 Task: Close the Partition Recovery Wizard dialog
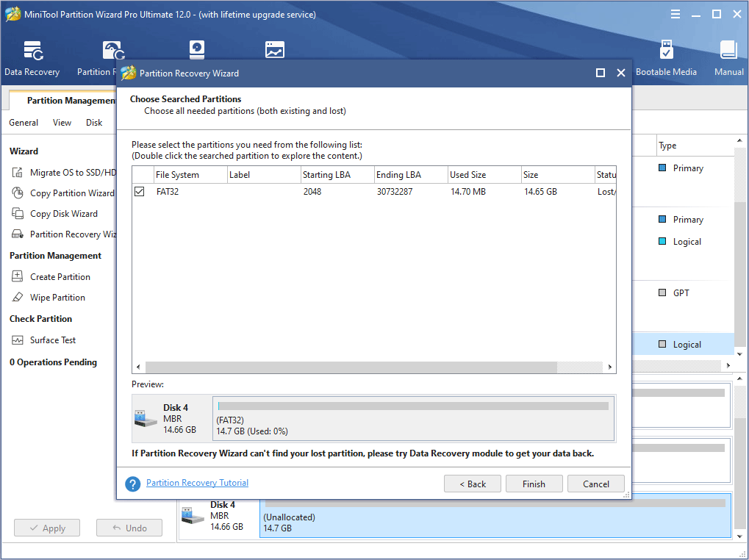click(x=621, y=73)
